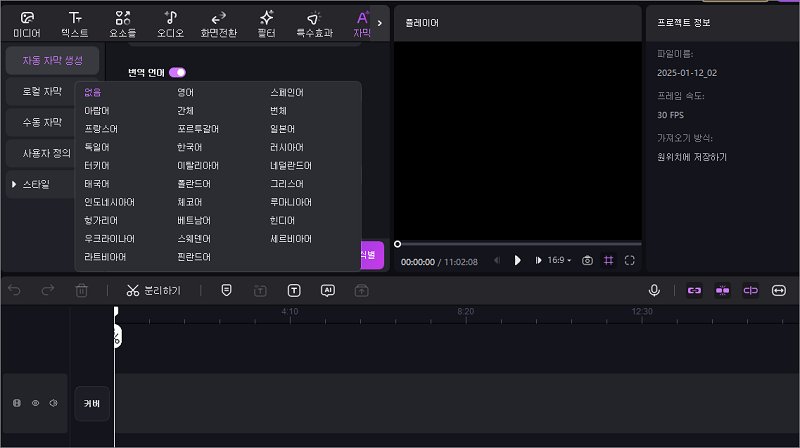Choose 영어 in the language list

(x=185, y=92)
